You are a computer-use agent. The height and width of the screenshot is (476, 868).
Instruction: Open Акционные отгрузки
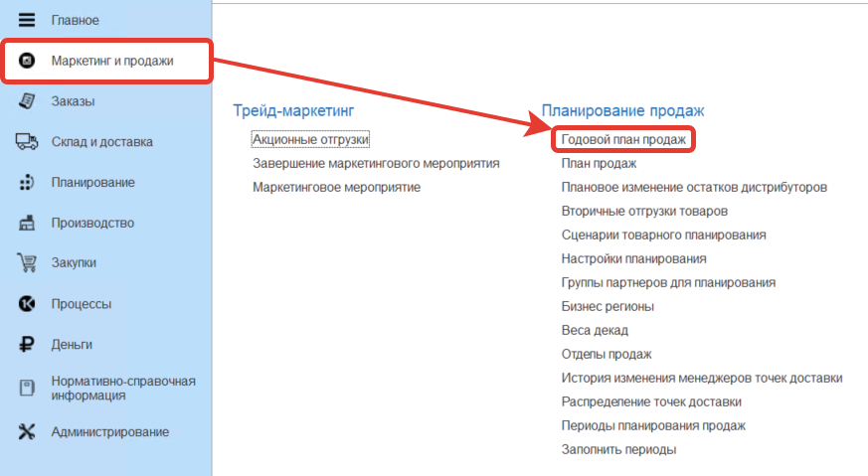(310, 139)
